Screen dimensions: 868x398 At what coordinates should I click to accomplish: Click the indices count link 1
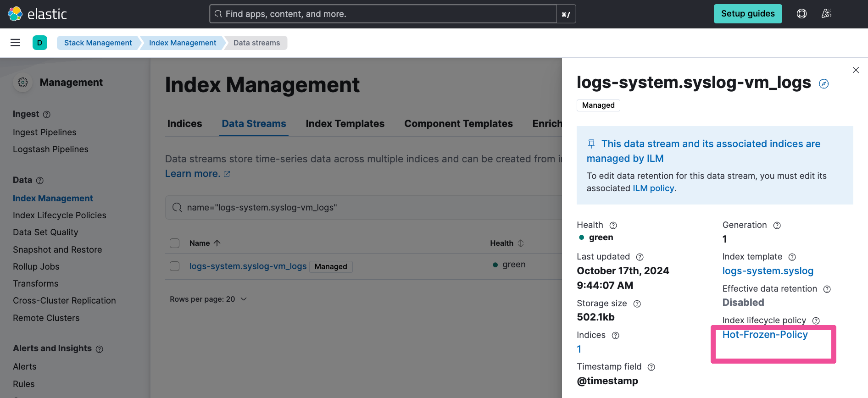tap(579, 349)
